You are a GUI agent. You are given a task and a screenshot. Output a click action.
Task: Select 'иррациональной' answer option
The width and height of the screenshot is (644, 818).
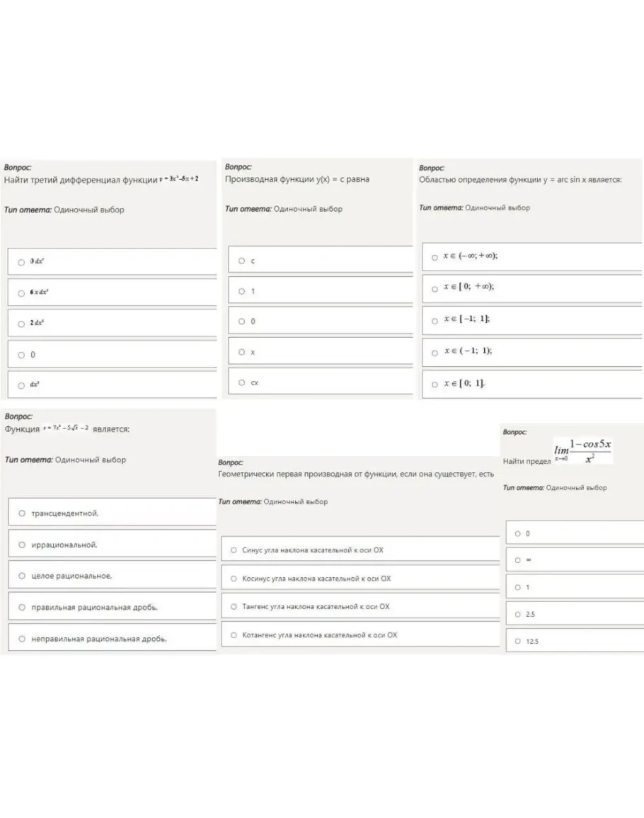pyautogui.click(x=23, y=545)
